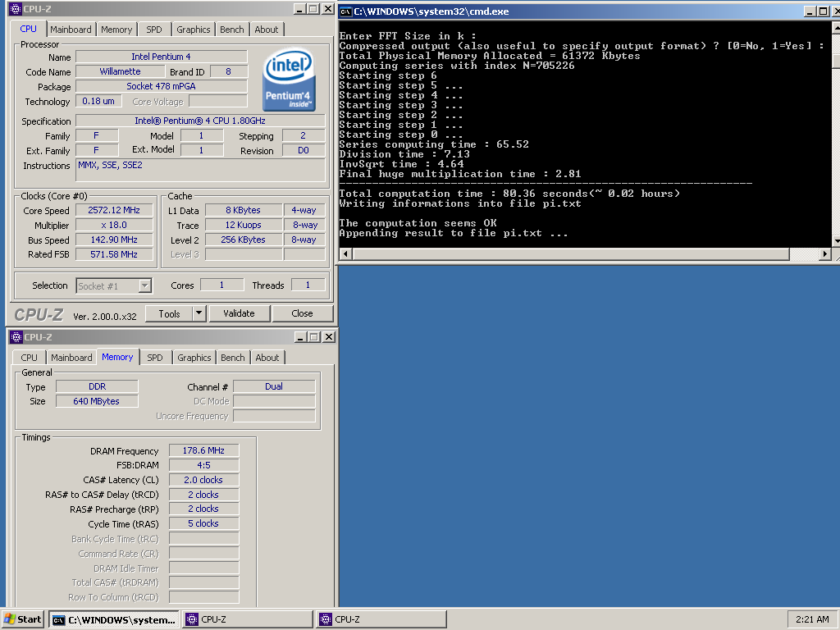840x630 pixels.
Task: Click the CAS# Latency value 2.0 clocks
Action: (203, 480)
